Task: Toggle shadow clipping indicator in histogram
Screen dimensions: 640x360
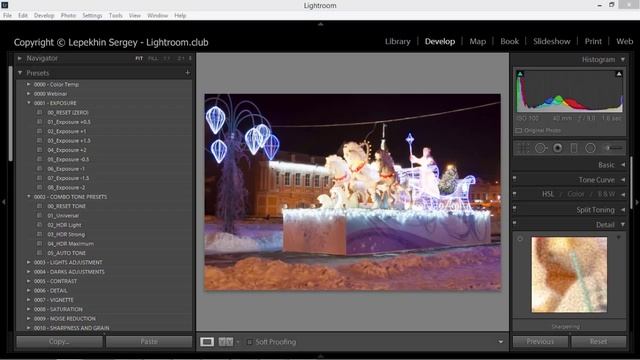Action: pyautogui.click(x=520, y=74)
